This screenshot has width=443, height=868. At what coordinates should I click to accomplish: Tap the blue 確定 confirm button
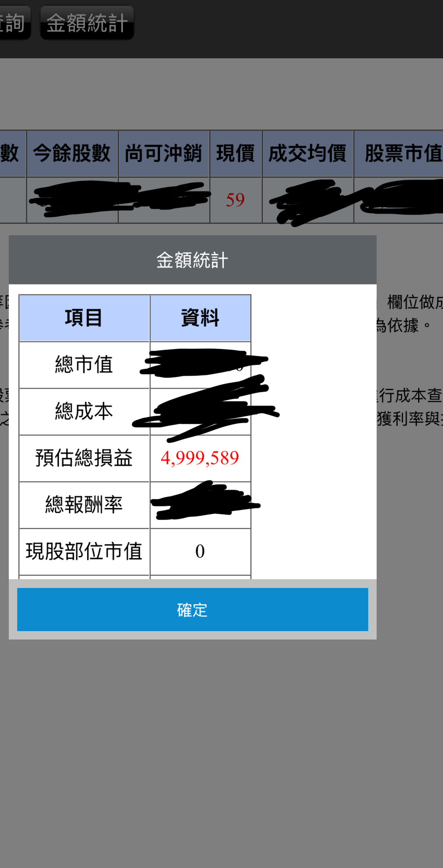(192, 609)
